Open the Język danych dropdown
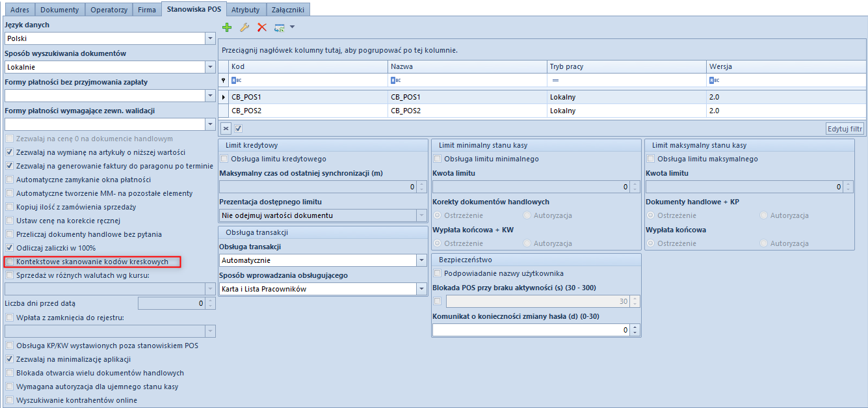Image resolution: width=868 pixels, height=408 pixels. [x=209, y=38]
